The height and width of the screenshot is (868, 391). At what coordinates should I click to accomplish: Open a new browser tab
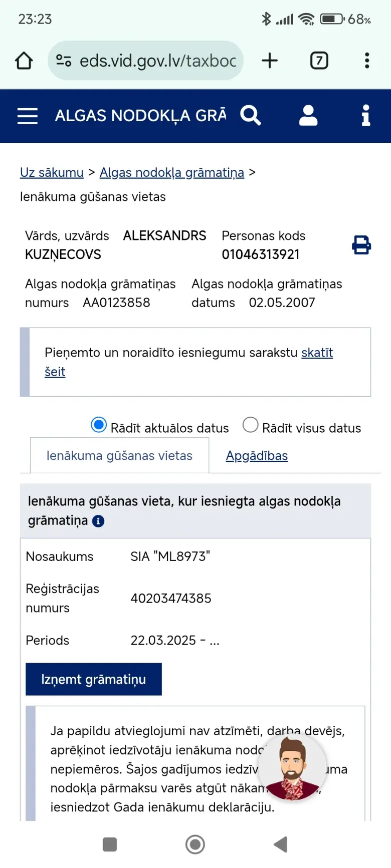[x=270, y=61]
